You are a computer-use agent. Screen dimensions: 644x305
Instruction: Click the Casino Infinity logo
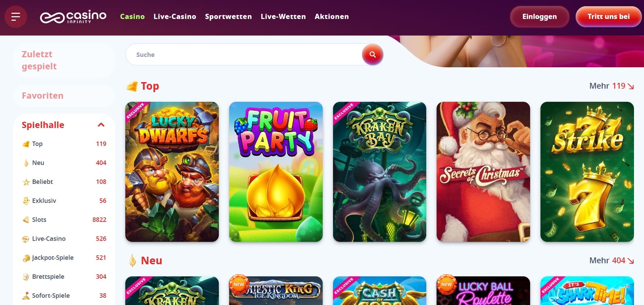point(73,17)
